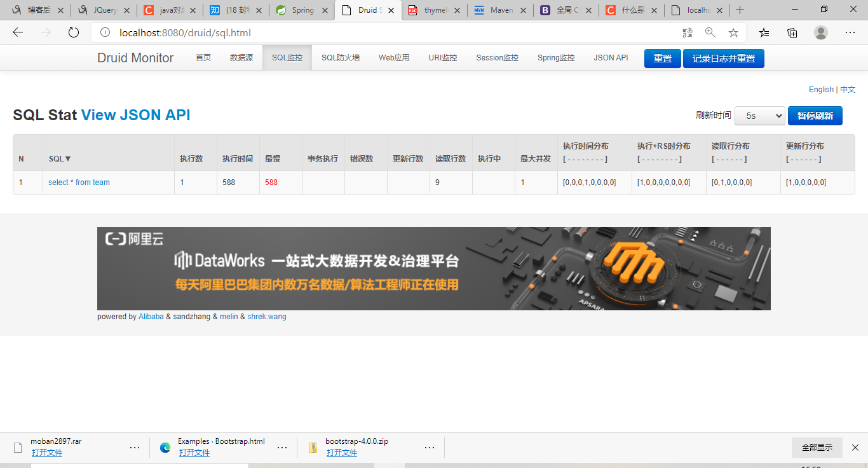Image resolution: width=868 pixels, height=468 pixels.
Task: Sort by 最大并发 column header
Action: point(536,159)
